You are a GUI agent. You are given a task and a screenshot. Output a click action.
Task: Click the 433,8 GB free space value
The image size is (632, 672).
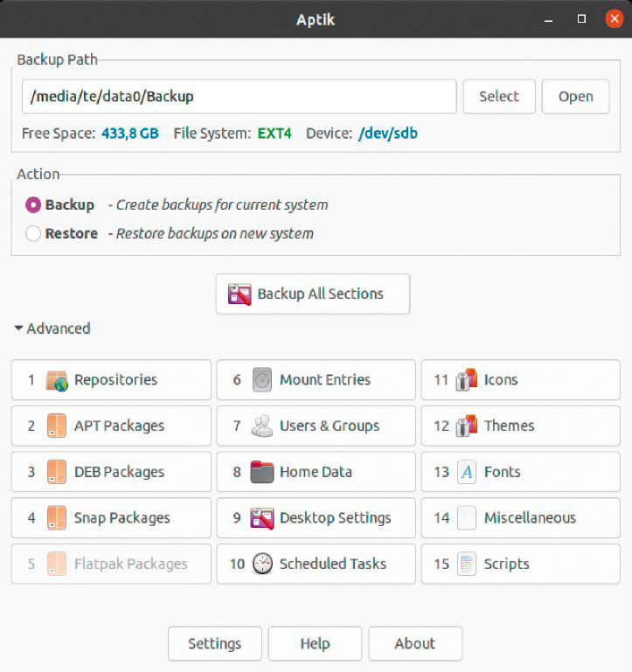tap(130, 134)
